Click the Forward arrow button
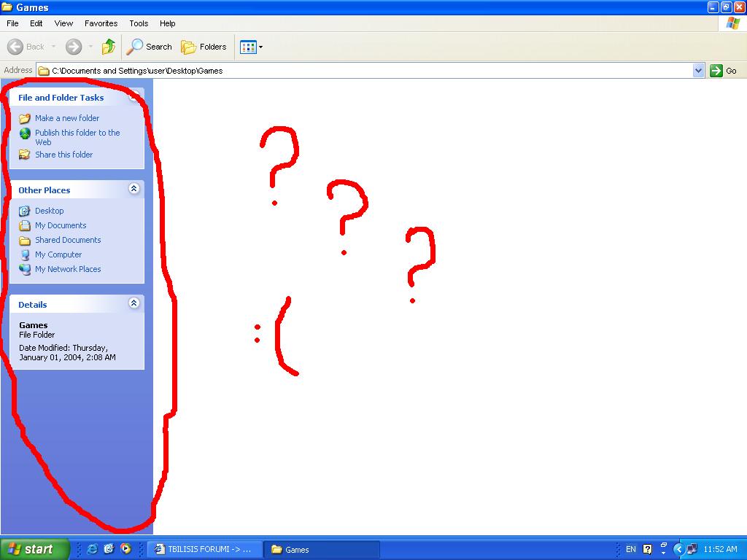The height and width of the screenshot is (560, 747). coord(74,47)
